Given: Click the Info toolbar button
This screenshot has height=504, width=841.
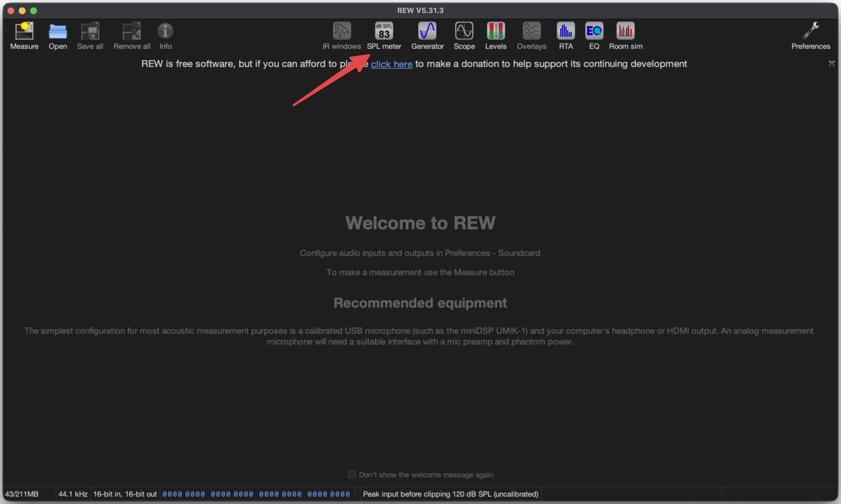Looking at the screenshot, I should pyautogui.click(x=165, y=36).
